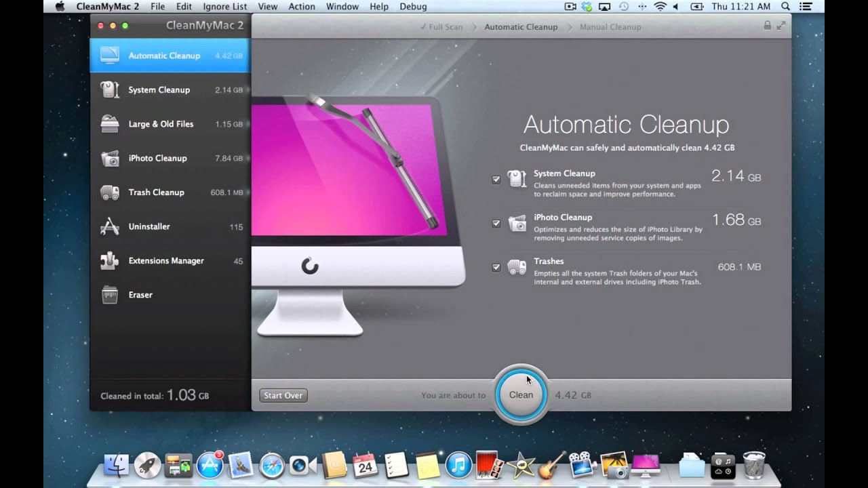Click the battery status menu bar icon

pyautogui.click(x=696, y=7)
